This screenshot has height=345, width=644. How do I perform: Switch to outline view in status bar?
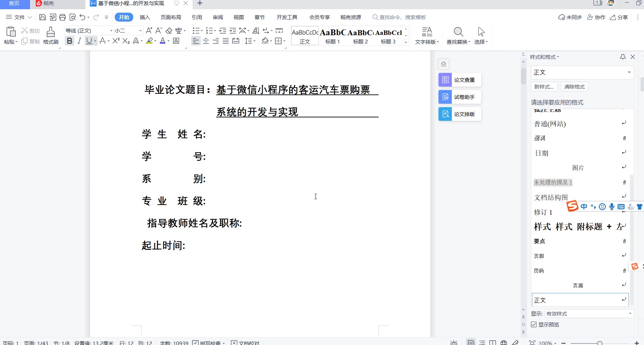click(482, 343)
